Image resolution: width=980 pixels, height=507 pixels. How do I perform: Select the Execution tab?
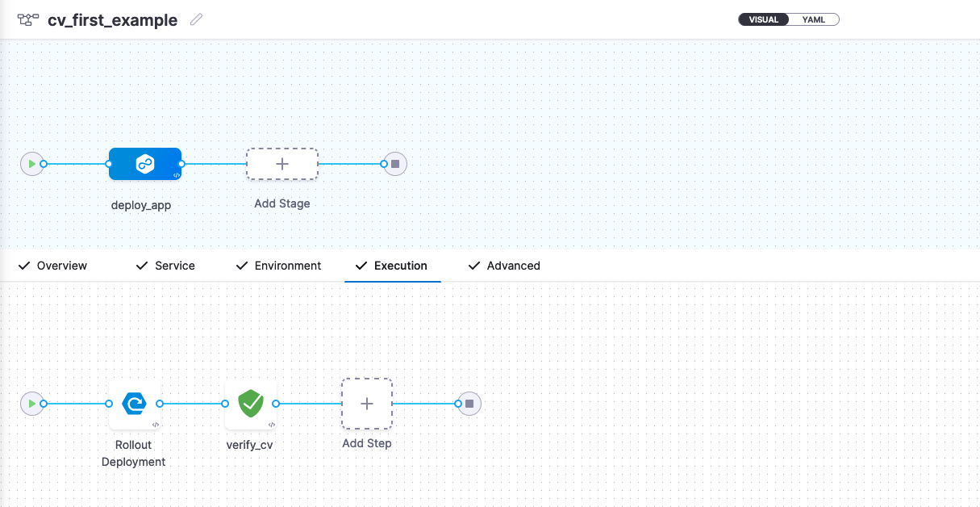tap(392, 266)
